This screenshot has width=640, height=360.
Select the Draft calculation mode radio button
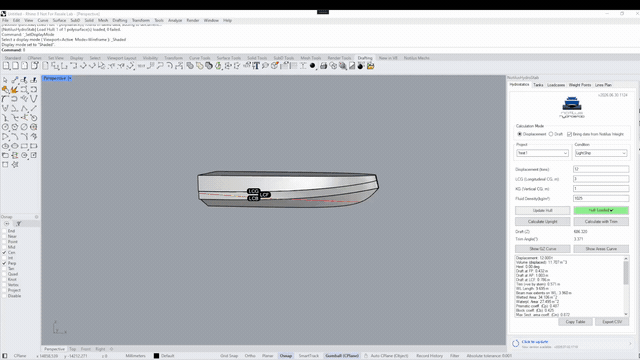[551, 134]
